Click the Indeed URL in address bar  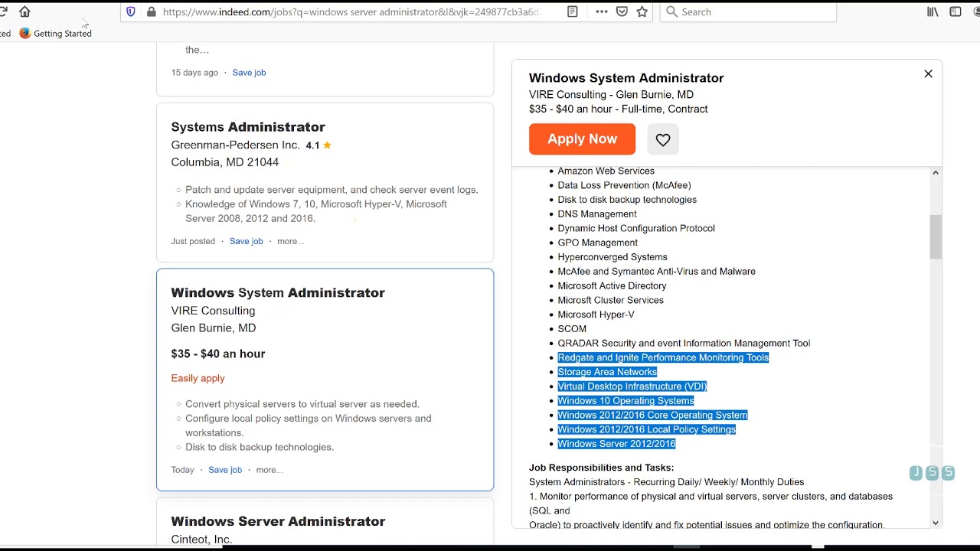351,11
